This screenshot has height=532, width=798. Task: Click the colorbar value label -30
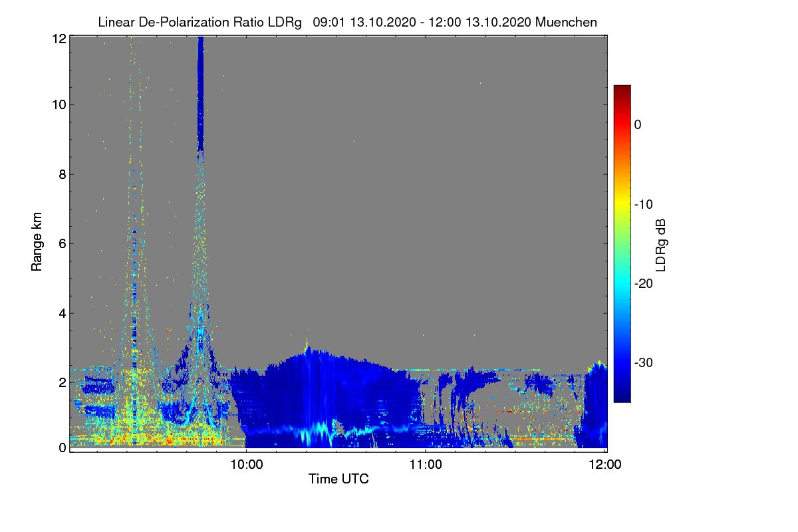pos(644,363)
